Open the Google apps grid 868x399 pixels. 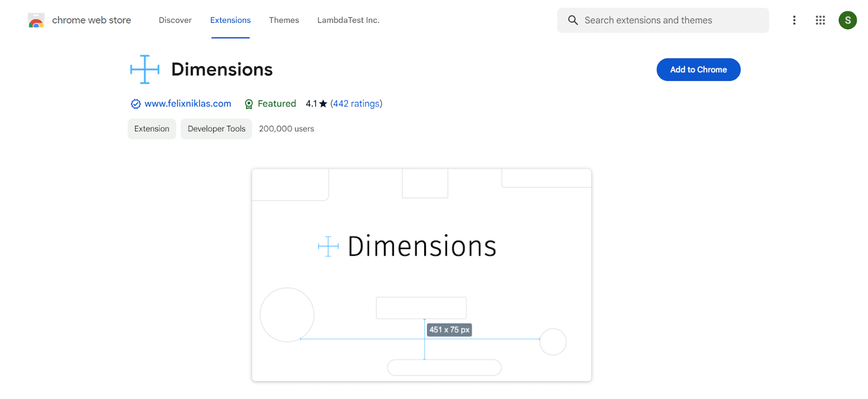[820, 20]
